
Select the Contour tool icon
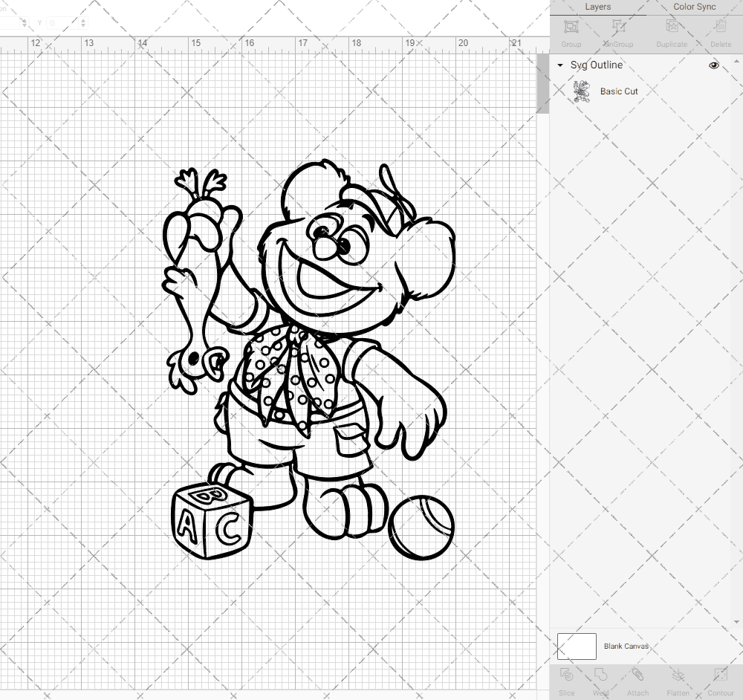(x=720, y=675)
